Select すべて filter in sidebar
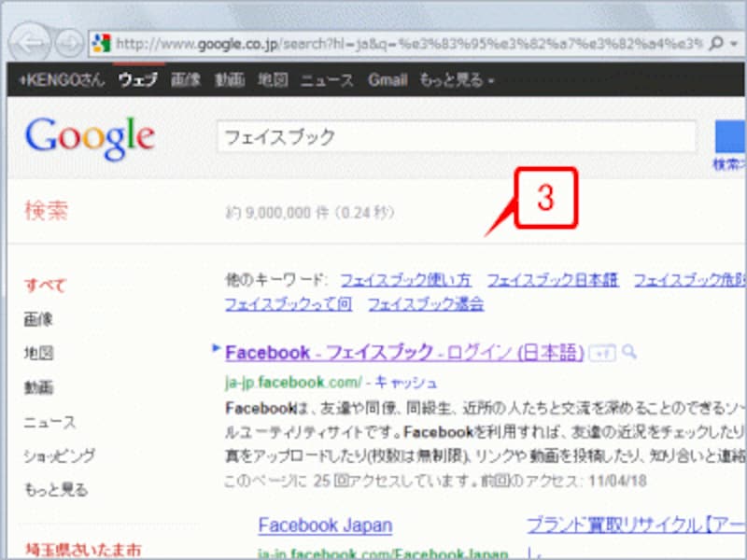This screenshot has height=560, width=747. click(45, 286)
